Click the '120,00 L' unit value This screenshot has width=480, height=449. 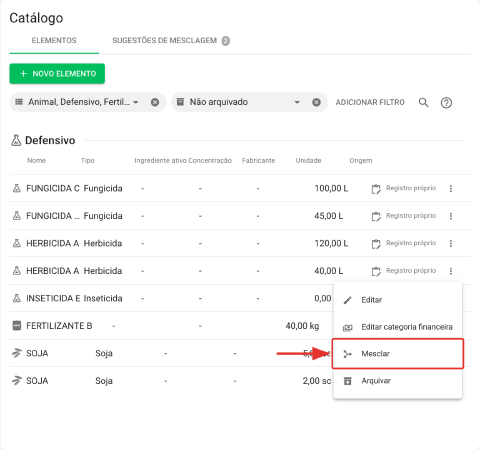(x=331, y=243)
